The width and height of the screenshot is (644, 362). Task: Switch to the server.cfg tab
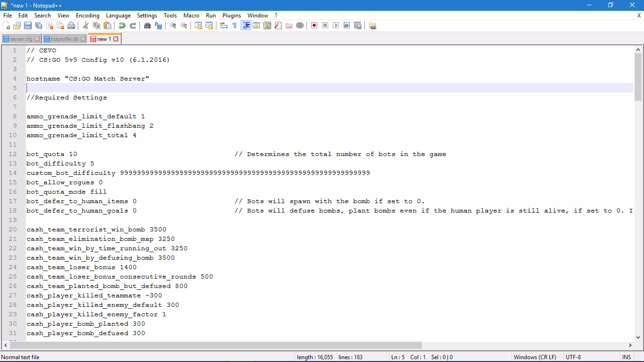pos(21,39)
